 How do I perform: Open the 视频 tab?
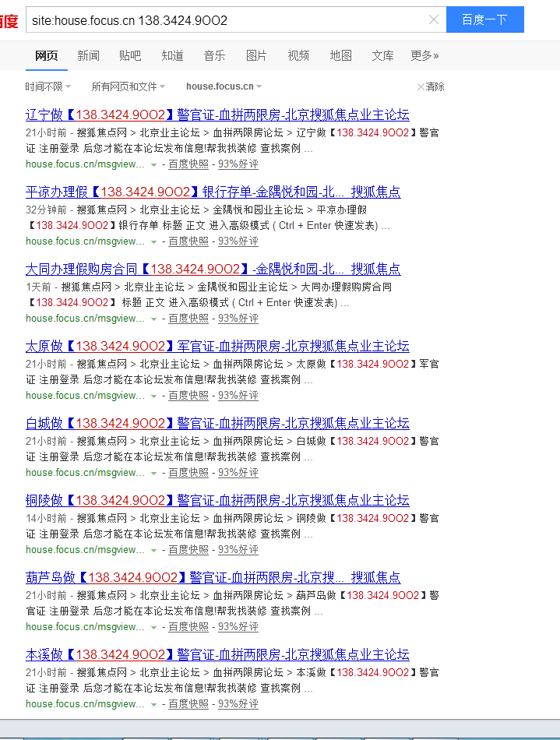coord(298,55)
